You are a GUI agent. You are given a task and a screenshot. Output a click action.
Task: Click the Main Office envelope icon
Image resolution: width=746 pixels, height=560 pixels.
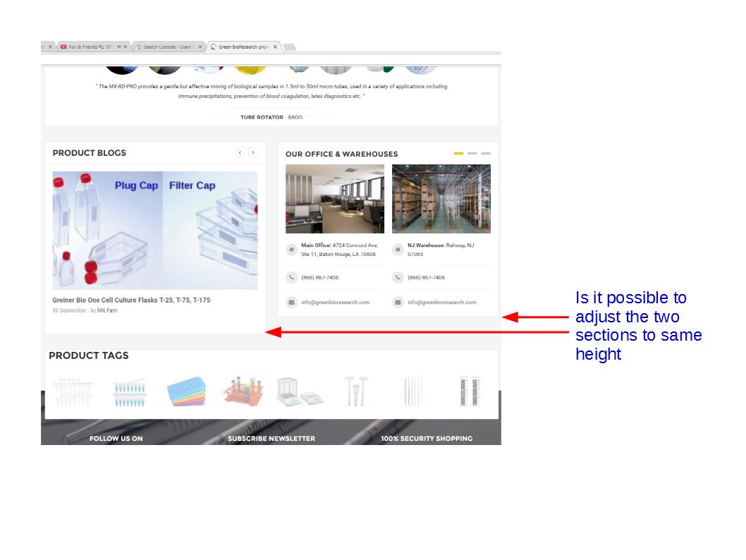click(291, 303)
